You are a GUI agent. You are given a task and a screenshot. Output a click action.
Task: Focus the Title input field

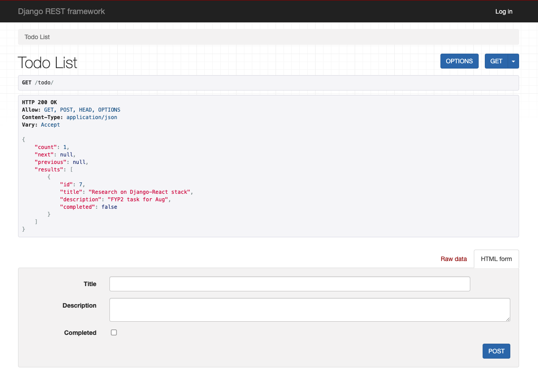click(x=290, y=284)
